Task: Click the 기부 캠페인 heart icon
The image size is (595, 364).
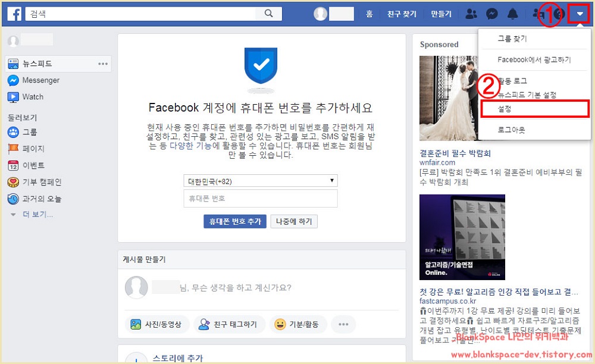Action: tap(13, 182)
